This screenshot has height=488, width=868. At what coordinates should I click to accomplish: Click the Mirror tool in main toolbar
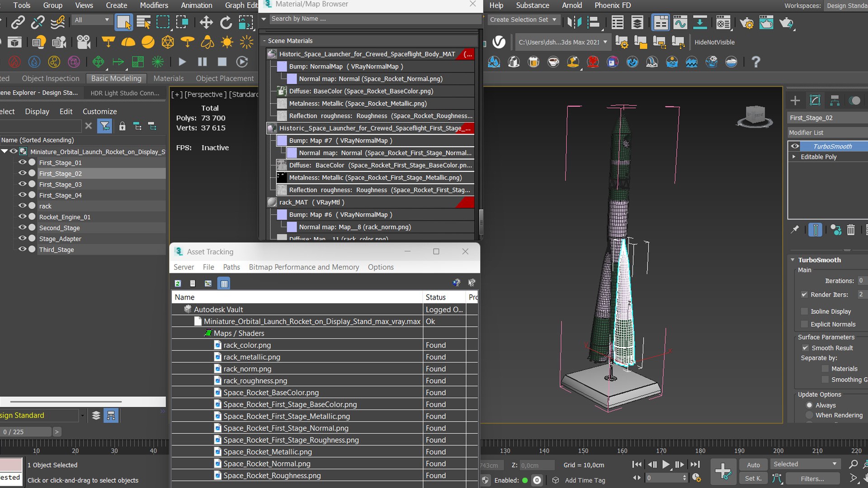(x=574, y=22)
